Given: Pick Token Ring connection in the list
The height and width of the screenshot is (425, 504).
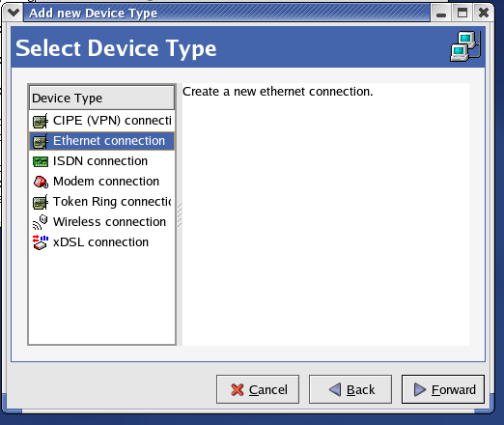Looking at the screenshot, I should (102, 202).
